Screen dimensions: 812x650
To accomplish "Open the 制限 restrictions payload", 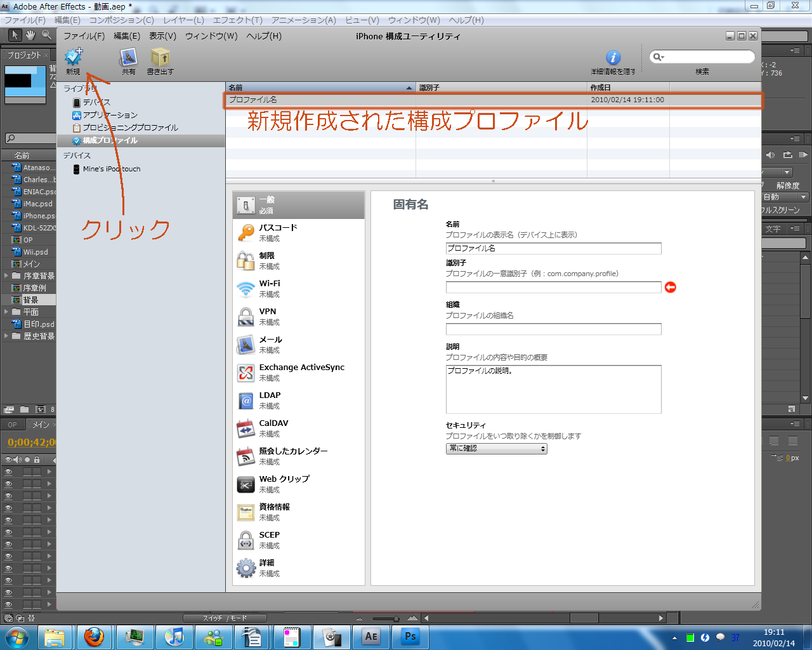I will coord(299,261).
